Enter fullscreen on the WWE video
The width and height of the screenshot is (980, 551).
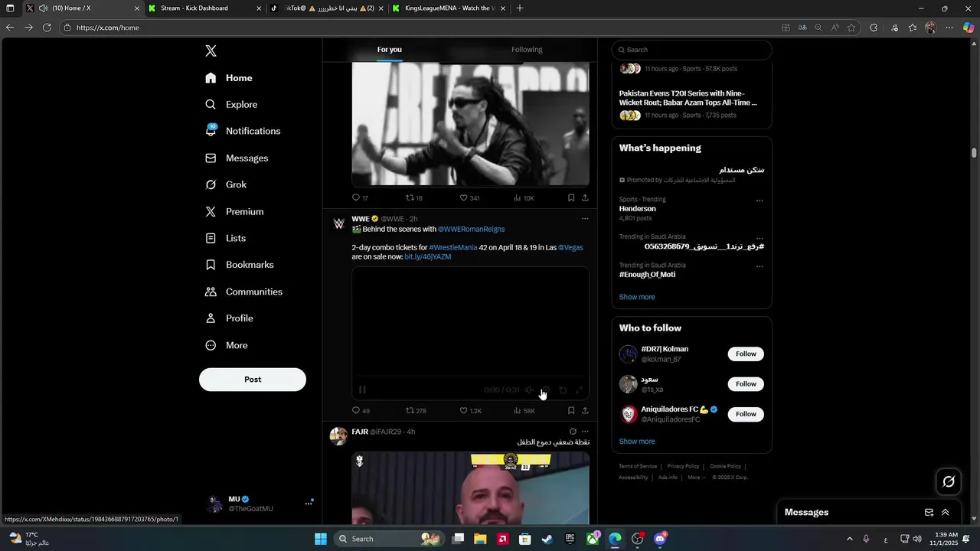point(579,390)
